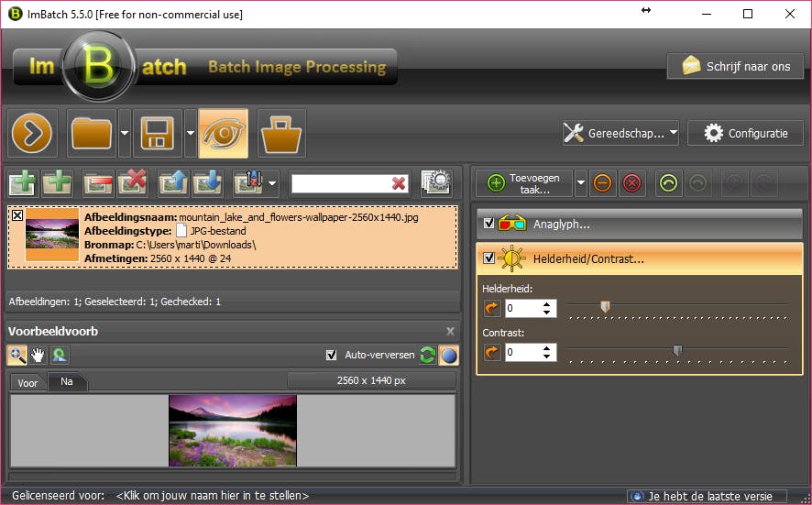
Task: Remove all images with the red X icon
Action: (x=132, y=182)
